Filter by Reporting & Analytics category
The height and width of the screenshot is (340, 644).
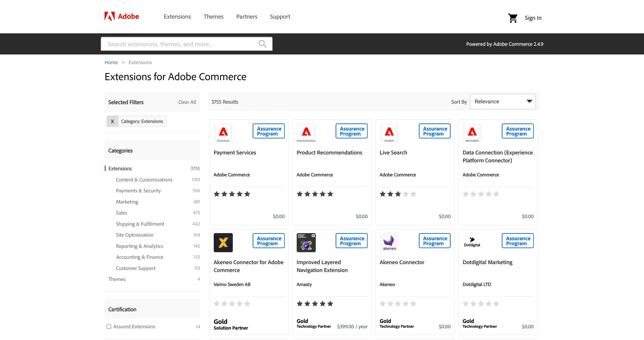coord(139,246)
